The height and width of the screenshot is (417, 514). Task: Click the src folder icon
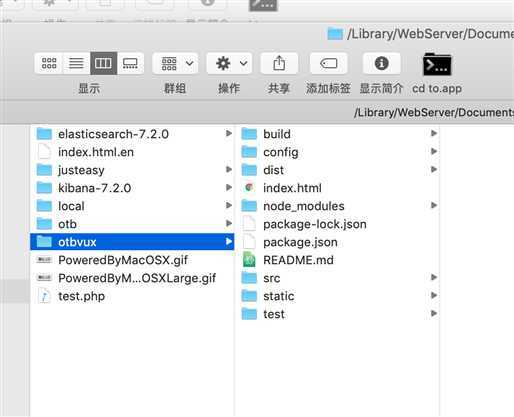pos(249,278)
